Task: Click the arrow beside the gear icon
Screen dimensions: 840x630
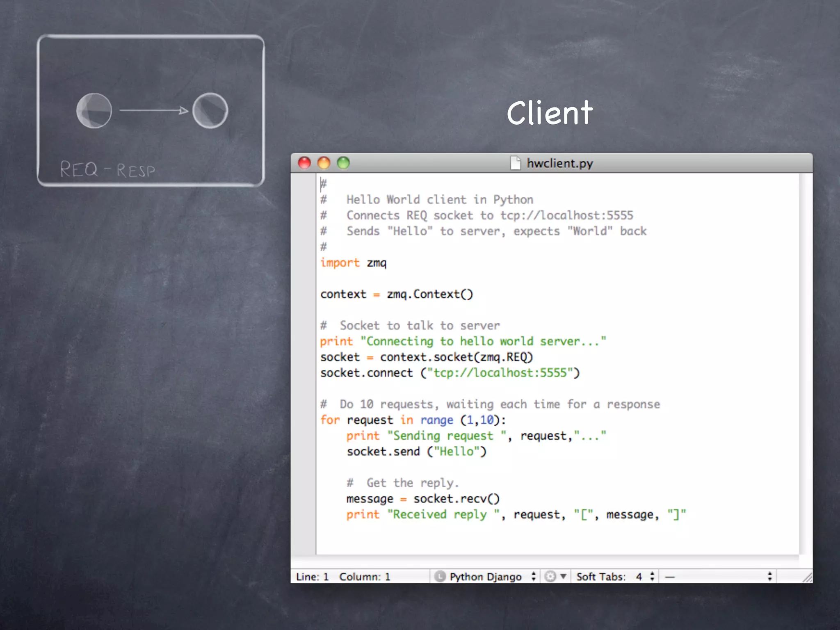Action: (x=564, y=576)
